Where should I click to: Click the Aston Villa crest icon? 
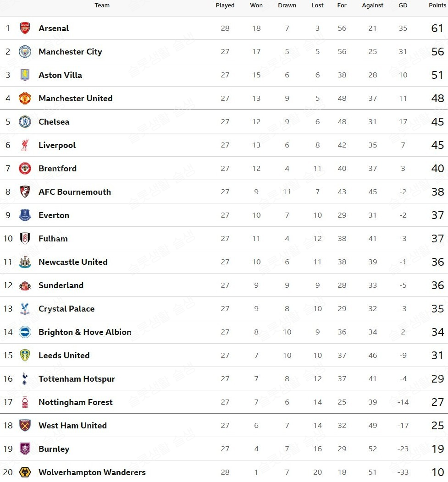coord(25,75)
